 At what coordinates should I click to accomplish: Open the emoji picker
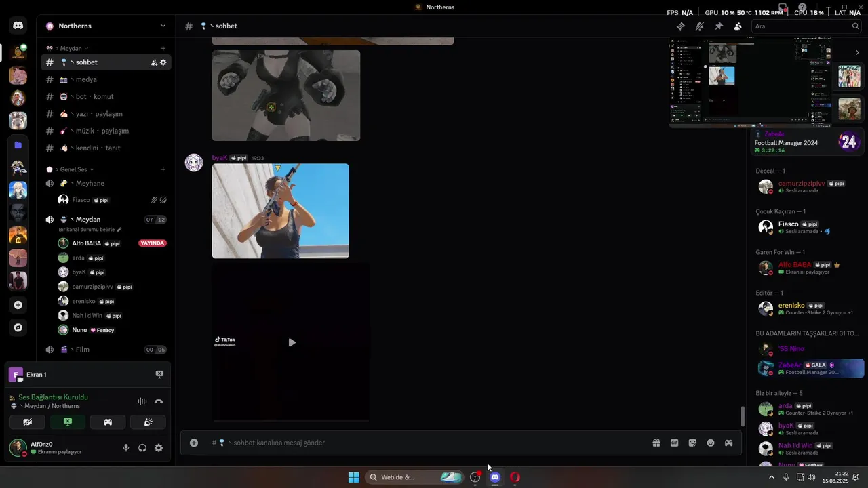(x=711, y=443)
